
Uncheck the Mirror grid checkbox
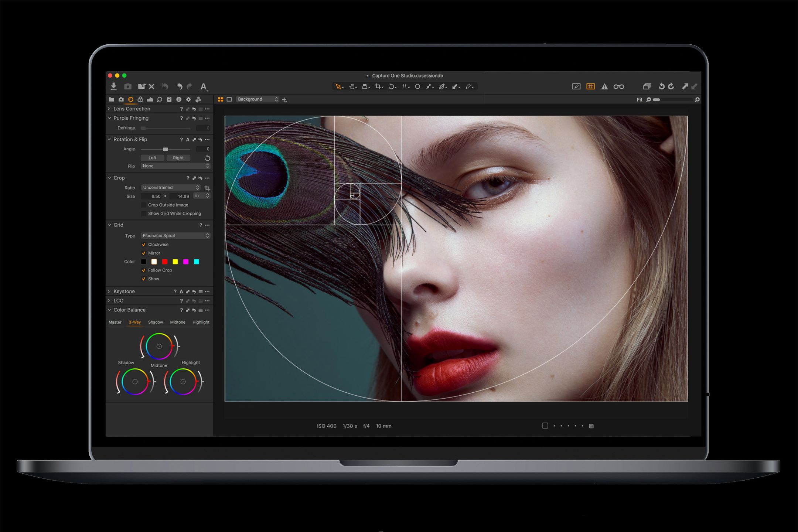144,253
